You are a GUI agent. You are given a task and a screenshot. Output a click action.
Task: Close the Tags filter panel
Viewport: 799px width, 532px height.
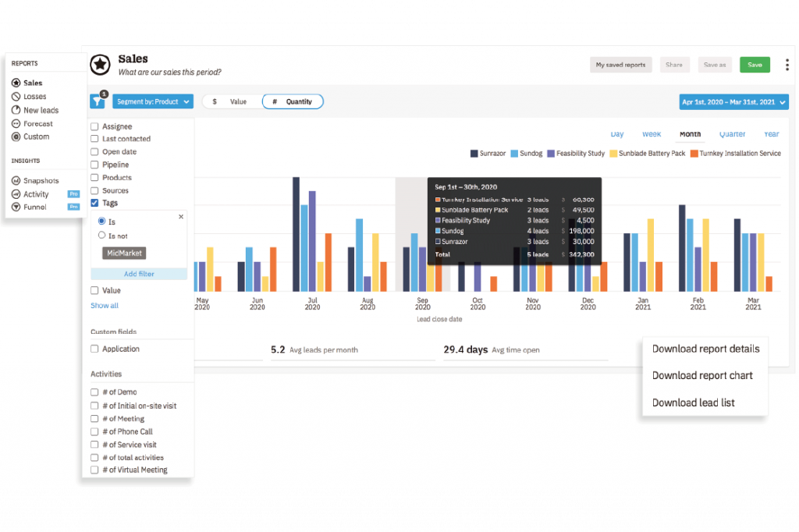[x=181, y=217]
